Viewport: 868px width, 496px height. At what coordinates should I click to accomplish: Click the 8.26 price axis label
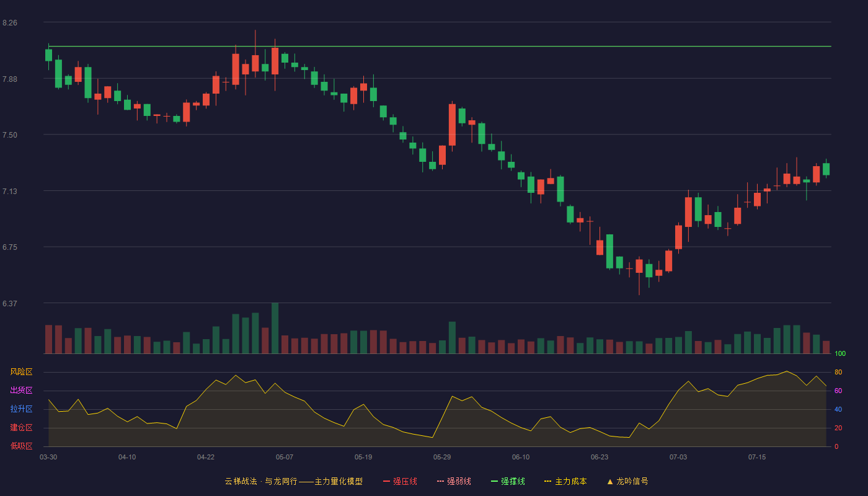tap(10, 23)
